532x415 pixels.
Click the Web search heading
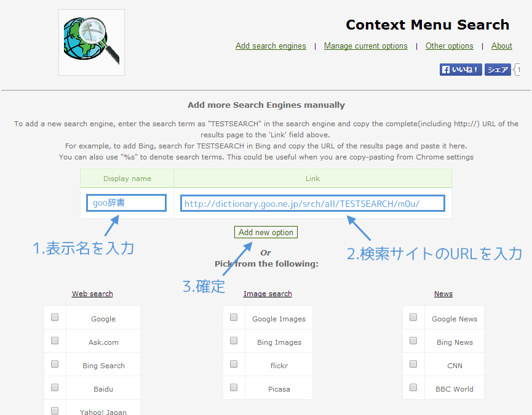pyautogui.click(x=92, y=294)
